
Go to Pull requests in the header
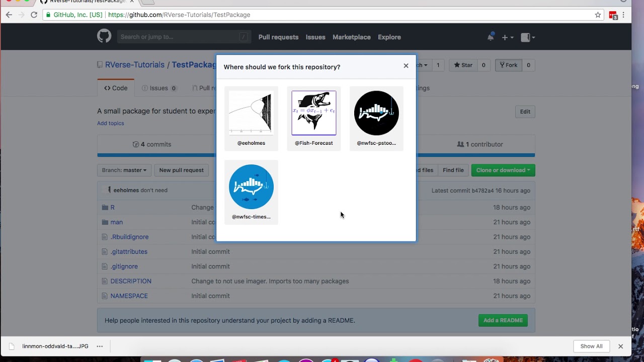[x=278, y=37]
